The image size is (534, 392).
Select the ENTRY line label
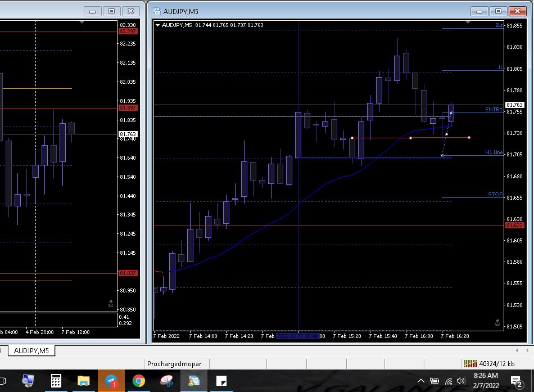tap(494, 110)
